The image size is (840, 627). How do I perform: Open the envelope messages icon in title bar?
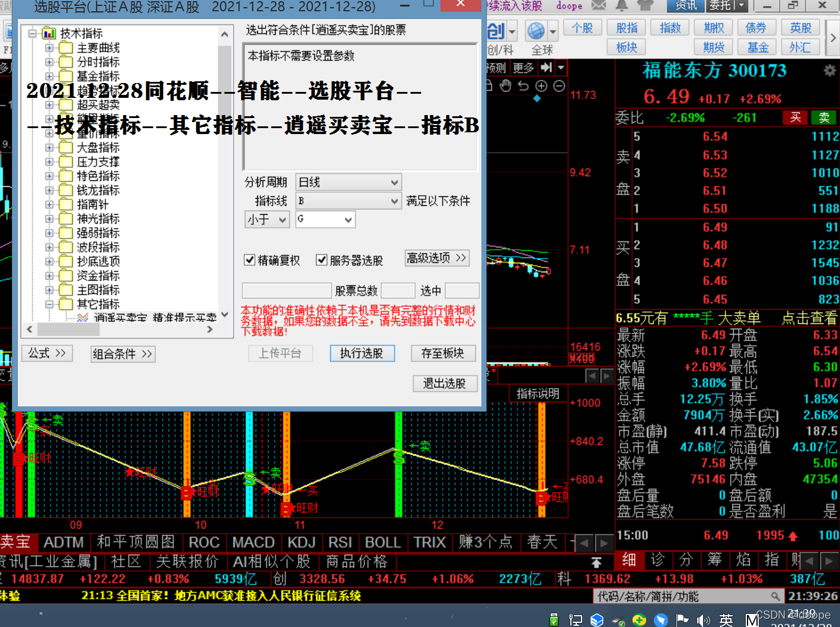coord(599,5)
